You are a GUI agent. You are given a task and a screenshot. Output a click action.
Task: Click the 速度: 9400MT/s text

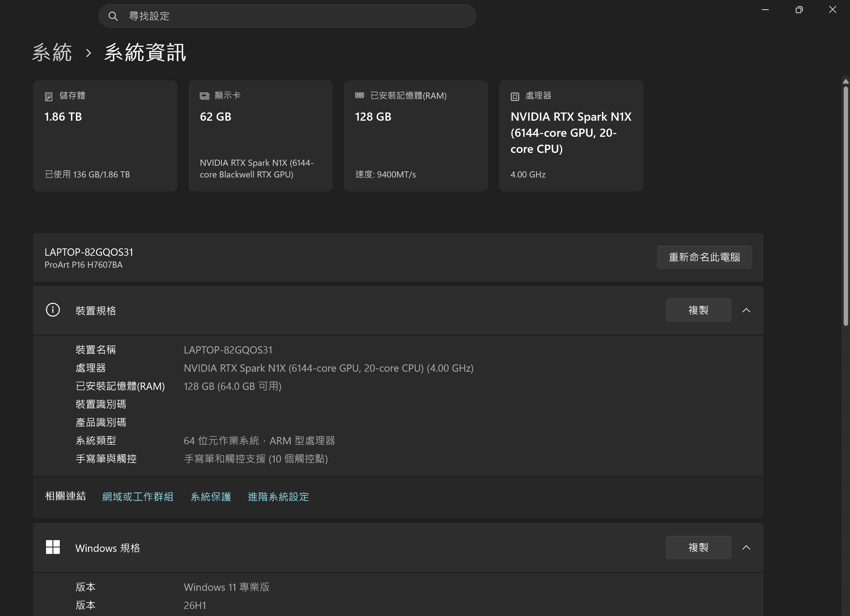pyautogui.click(x=386, y=175)
